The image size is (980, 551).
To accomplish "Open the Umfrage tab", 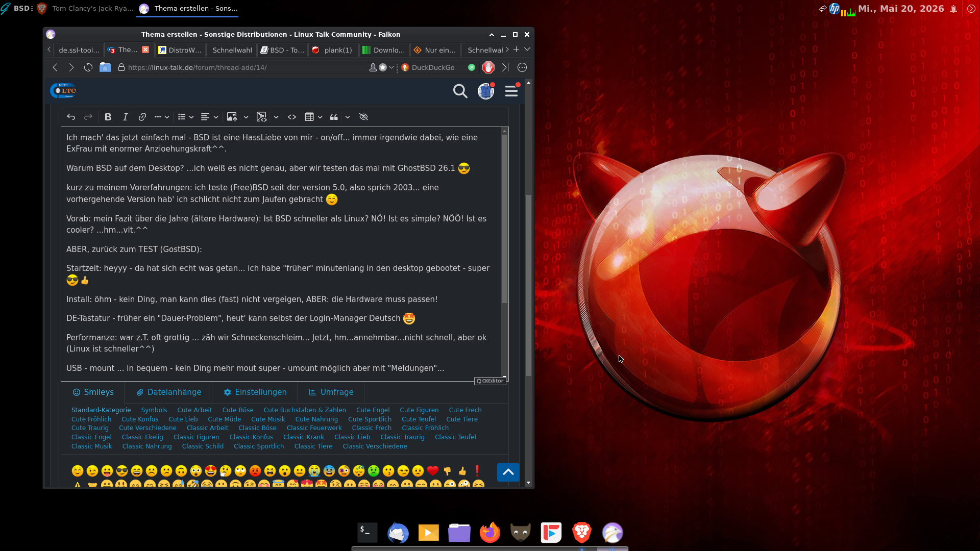I will pyautogui.click(x=331, y=392).
